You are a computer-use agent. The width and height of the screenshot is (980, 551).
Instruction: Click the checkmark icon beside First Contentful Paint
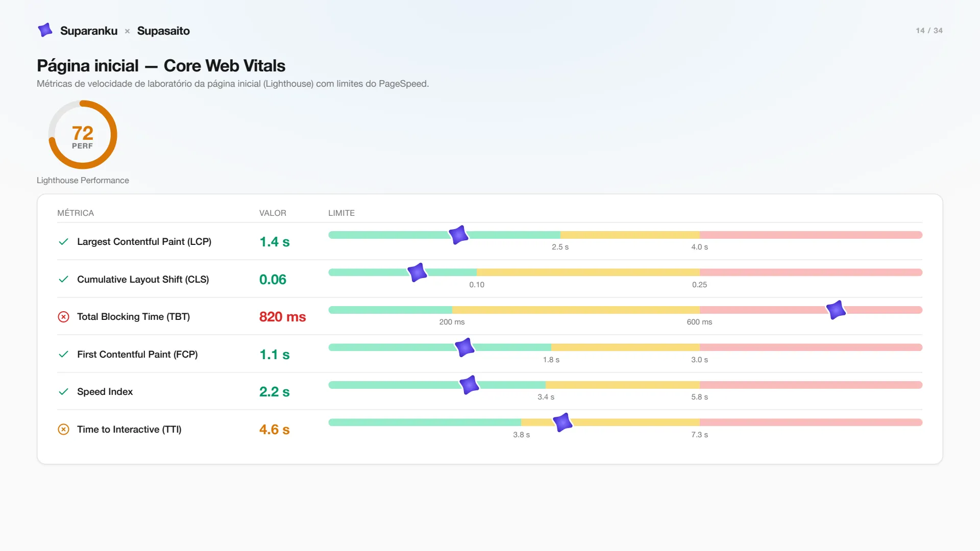click(63, 355)
